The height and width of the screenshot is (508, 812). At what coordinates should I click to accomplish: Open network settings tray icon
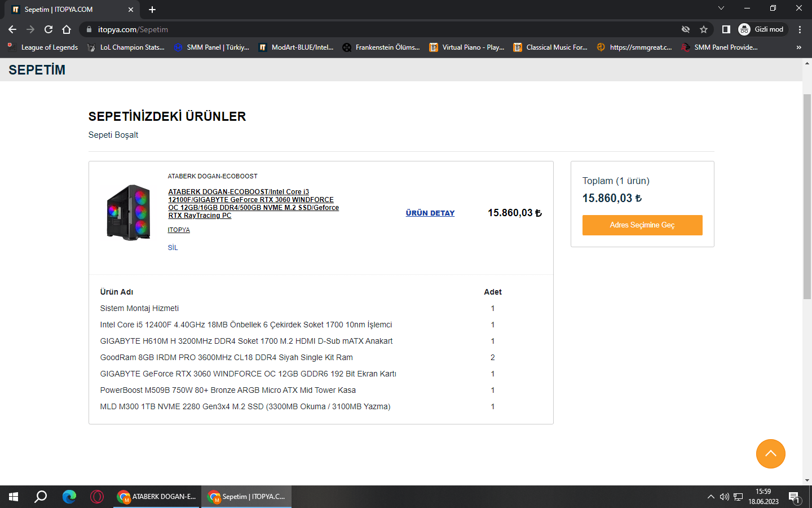[738, 497]
